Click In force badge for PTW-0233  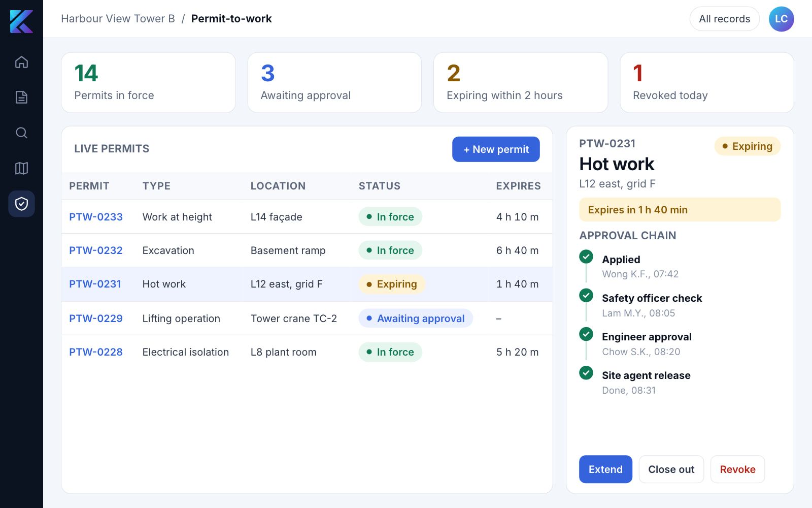[390, 217]
